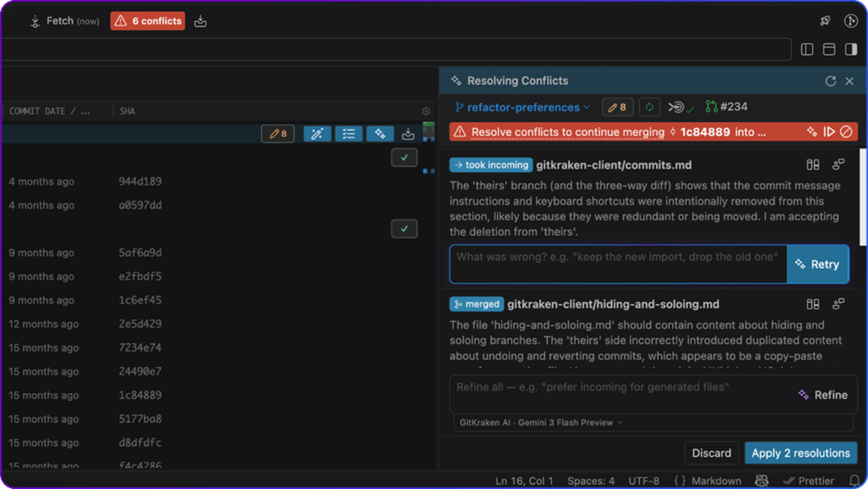The width and height of the screenshot is (868, 489).
Task: Open the 6 conflicts warning badge
Action: [x=147, y=21]
